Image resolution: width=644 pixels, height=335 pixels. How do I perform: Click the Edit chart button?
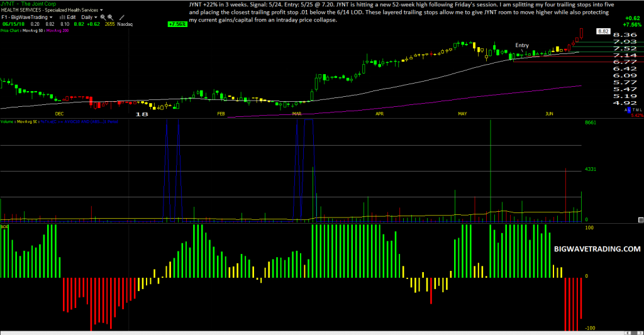click(71, 17)
